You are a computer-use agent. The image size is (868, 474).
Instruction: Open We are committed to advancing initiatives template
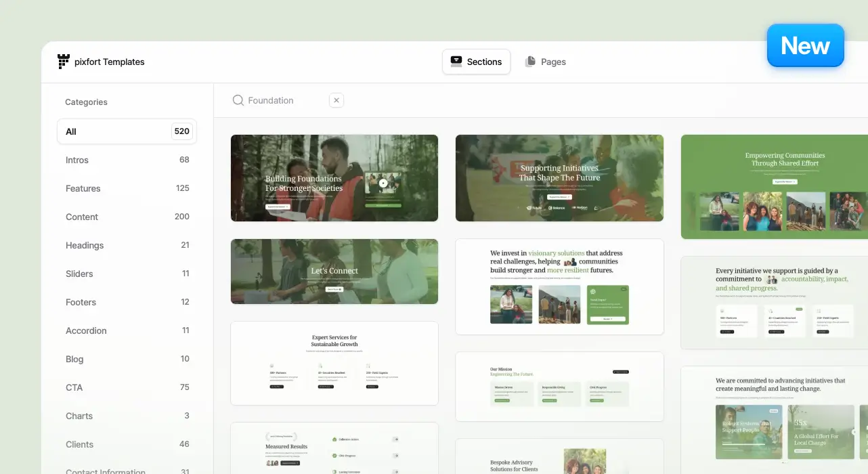coord(775,420)
